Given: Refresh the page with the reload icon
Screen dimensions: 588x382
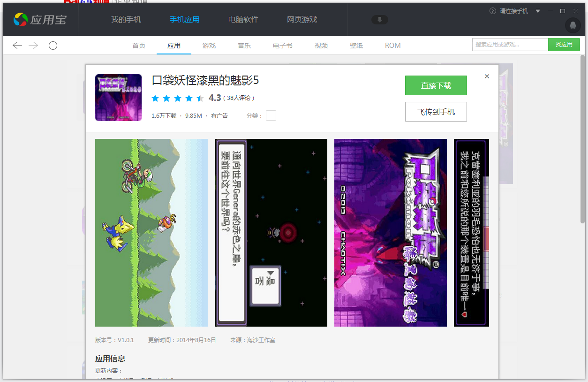Looking at the screenshot, I should (53, 46).
